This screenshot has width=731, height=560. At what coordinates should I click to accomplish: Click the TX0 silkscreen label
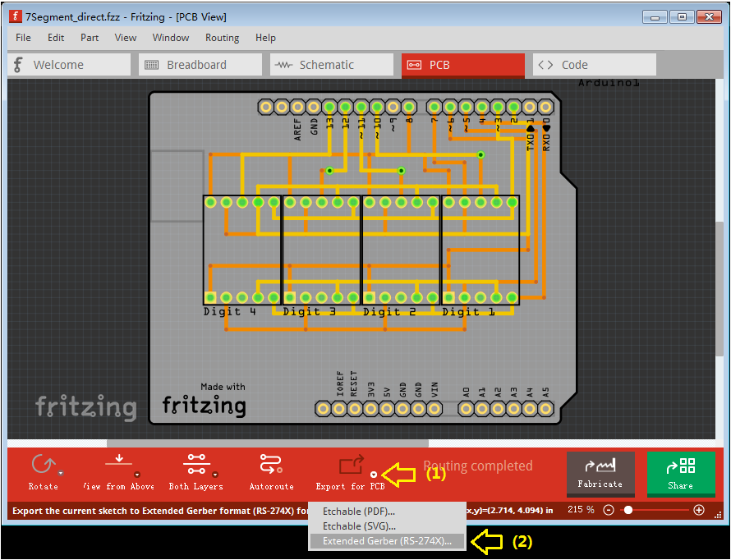[x=530, y=141]
